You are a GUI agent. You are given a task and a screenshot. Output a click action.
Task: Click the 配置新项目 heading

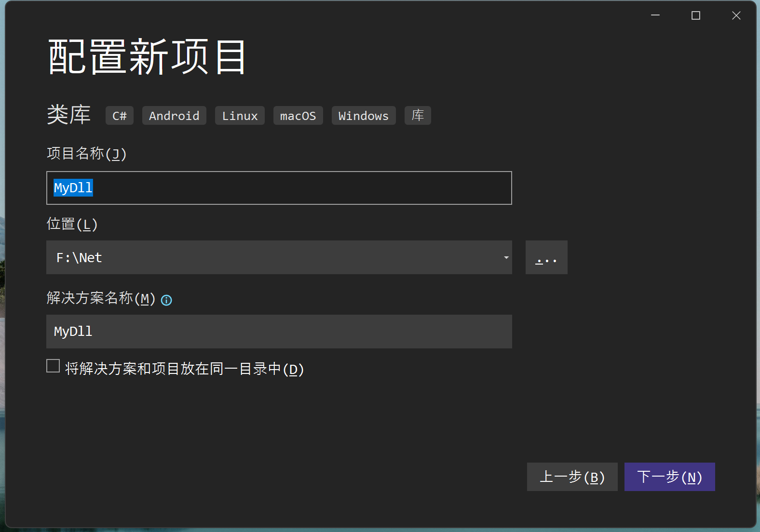coord(148,57)
